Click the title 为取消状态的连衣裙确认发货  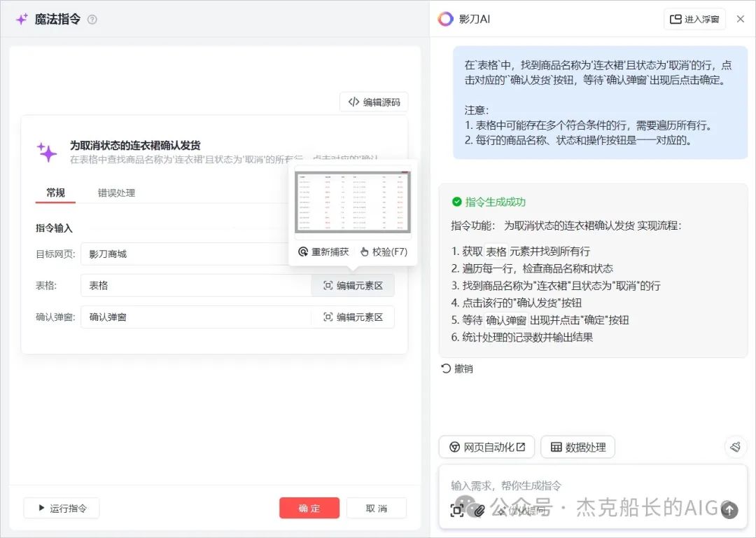pos(135,145)
